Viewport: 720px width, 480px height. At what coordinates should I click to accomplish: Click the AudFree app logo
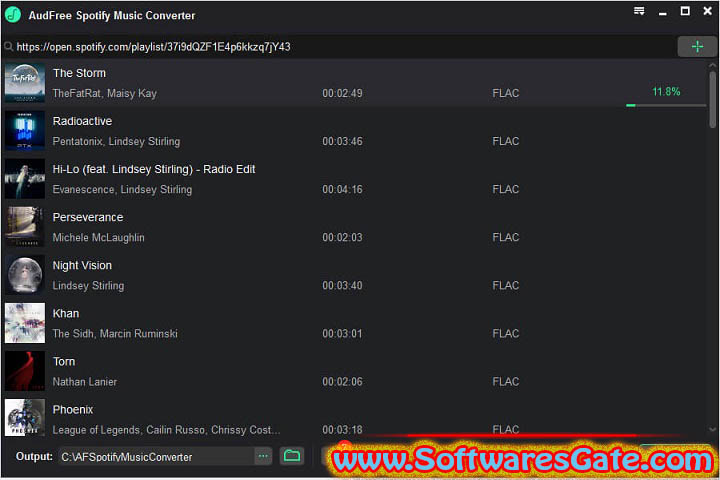(13, 14)
